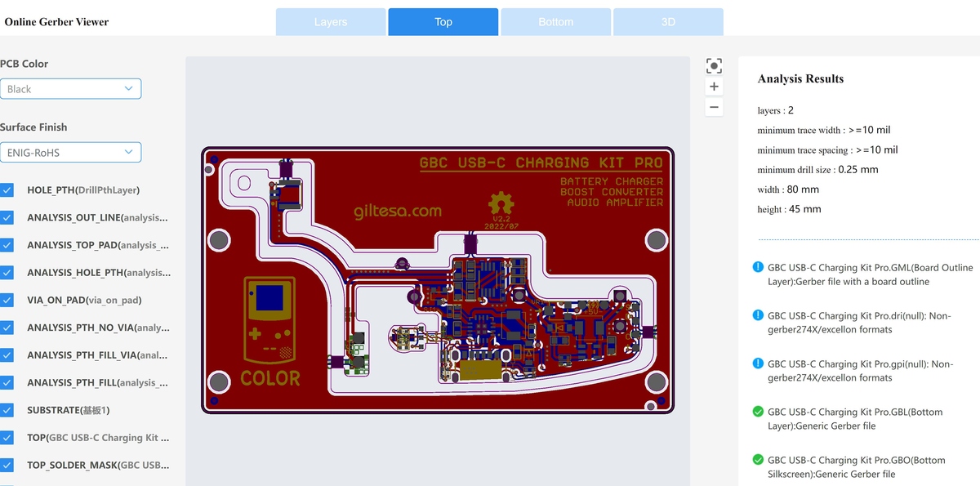The image size is (980, 486).
Task: Click the 'layers : 2' result line
Action: [x=775, y=110]
